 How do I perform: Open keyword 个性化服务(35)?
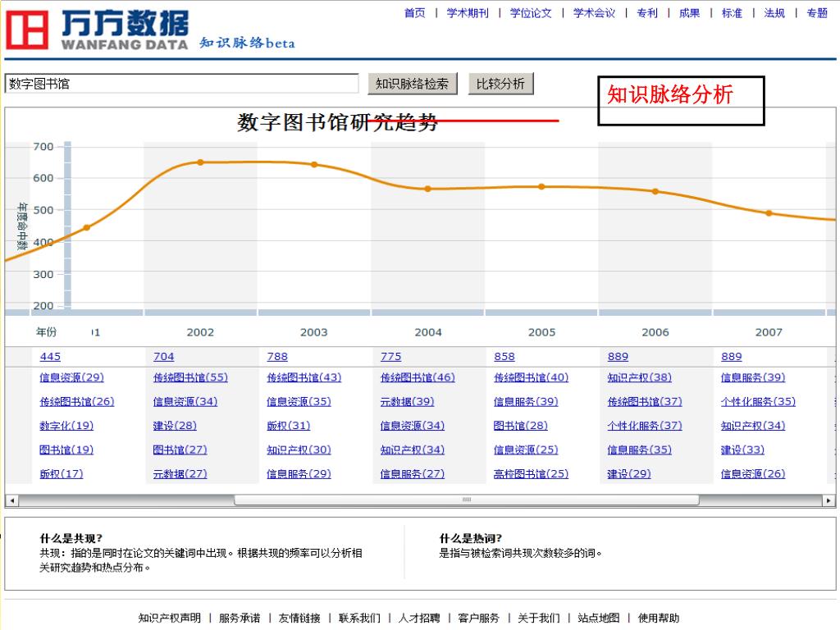click(758, 401)
